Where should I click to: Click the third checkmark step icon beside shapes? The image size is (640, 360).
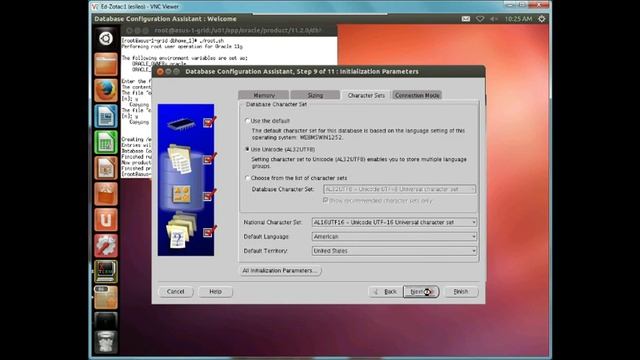point(209,195)
